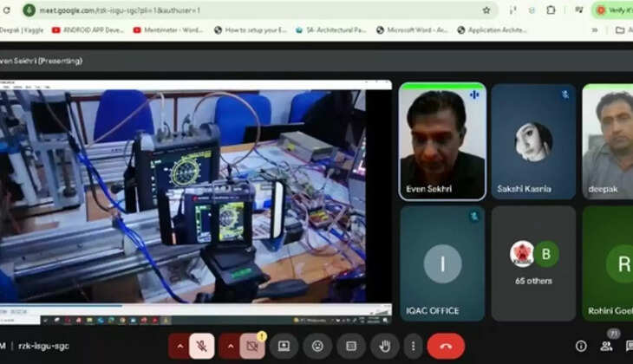Open Deepak | Kaggle bookmark

pos(22,29)
